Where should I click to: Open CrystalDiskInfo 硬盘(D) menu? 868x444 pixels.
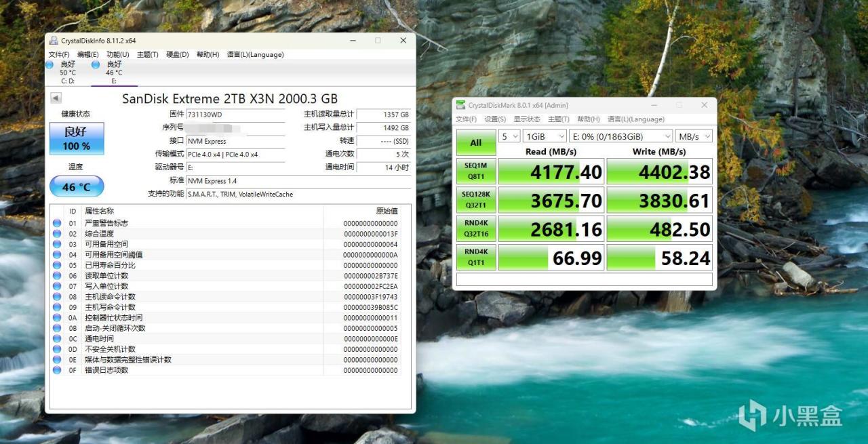coord(178,55)
